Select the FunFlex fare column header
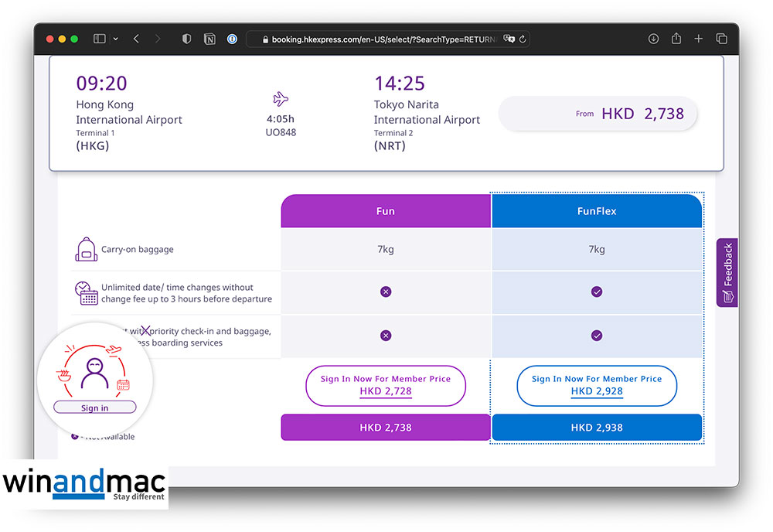The width and height of the screenshot is (773, 532). 597,211
